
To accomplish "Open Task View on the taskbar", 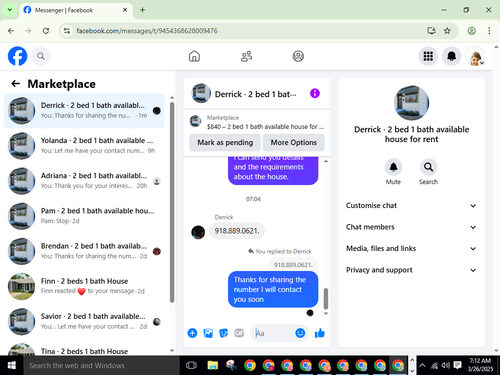I will pos(191,365).
